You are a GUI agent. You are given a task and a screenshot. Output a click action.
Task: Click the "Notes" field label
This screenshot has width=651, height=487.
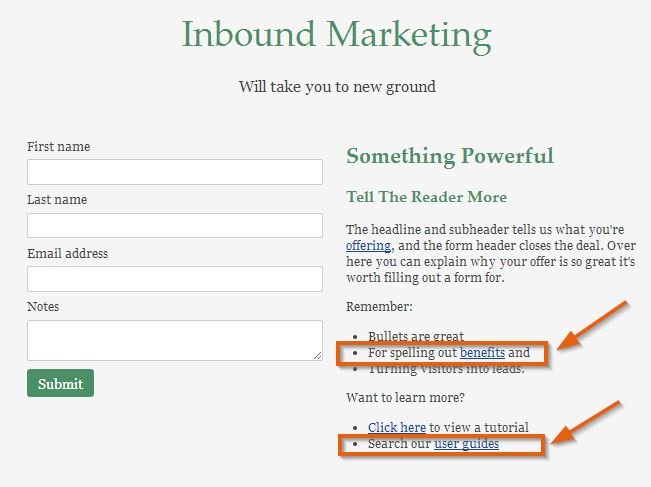43,307
